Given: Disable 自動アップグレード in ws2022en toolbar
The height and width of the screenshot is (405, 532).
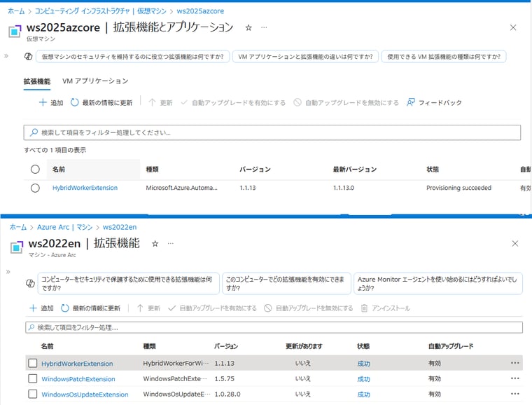Looking at the screenshot, I should pos(309,308).
